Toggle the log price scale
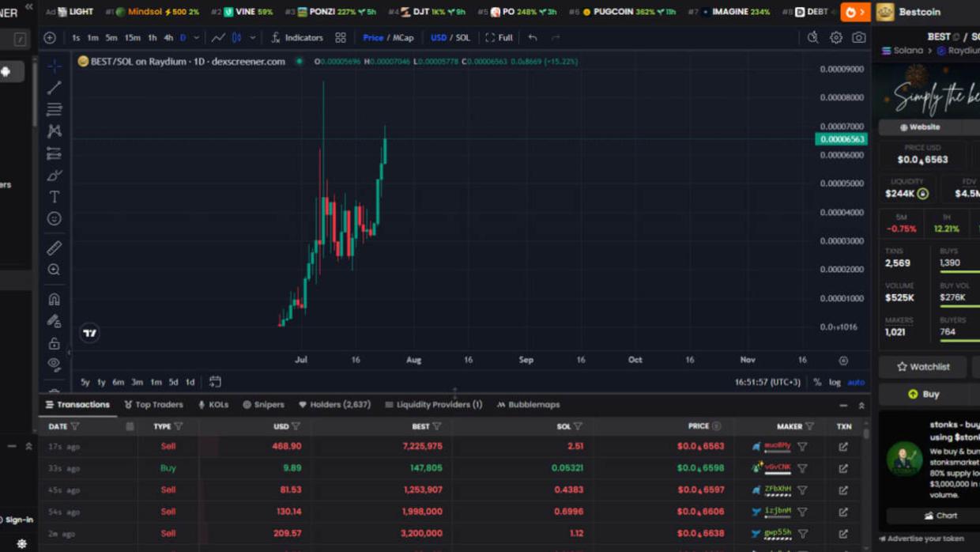The image size is (980, 552). click(x=835, y=382)
